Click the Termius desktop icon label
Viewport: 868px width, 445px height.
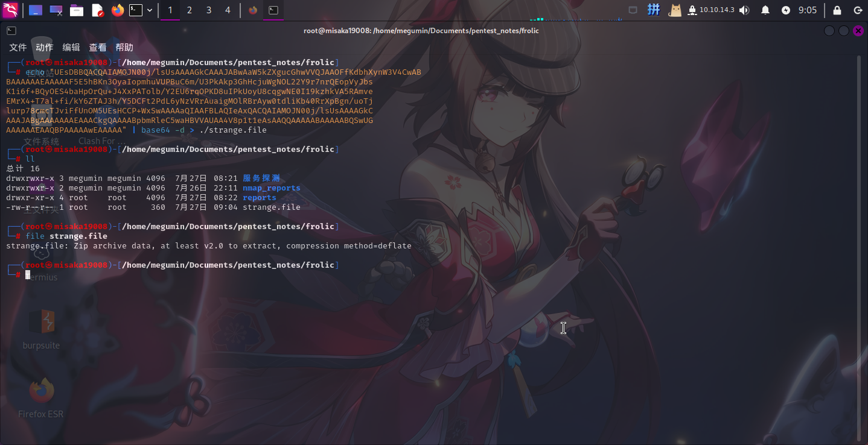point(42,277)
